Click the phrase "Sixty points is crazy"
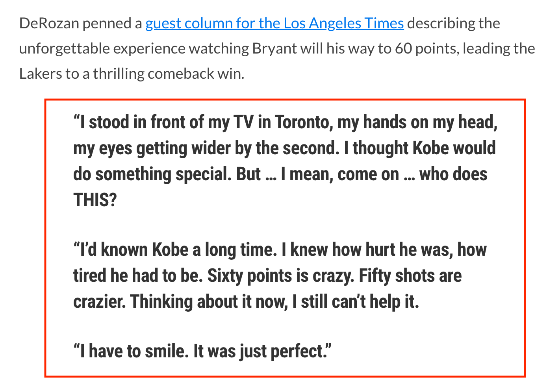The image size is (560, 392). [x=281, y=276]
